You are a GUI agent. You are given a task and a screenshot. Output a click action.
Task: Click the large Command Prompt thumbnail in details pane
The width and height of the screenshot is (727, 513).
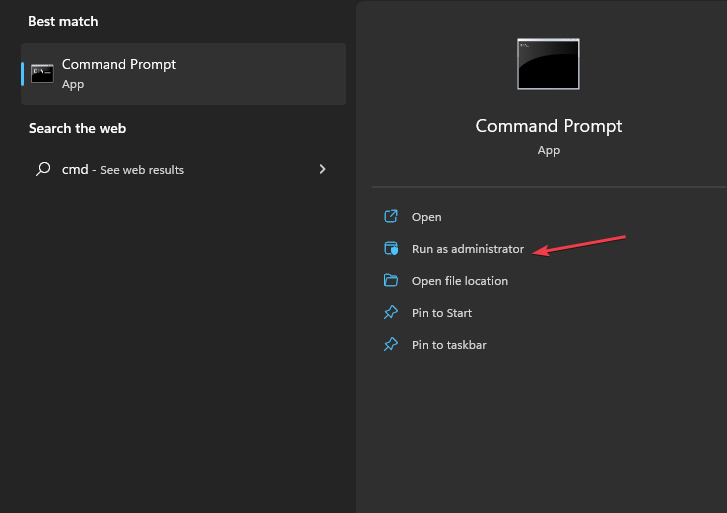(x=548, y=64)
